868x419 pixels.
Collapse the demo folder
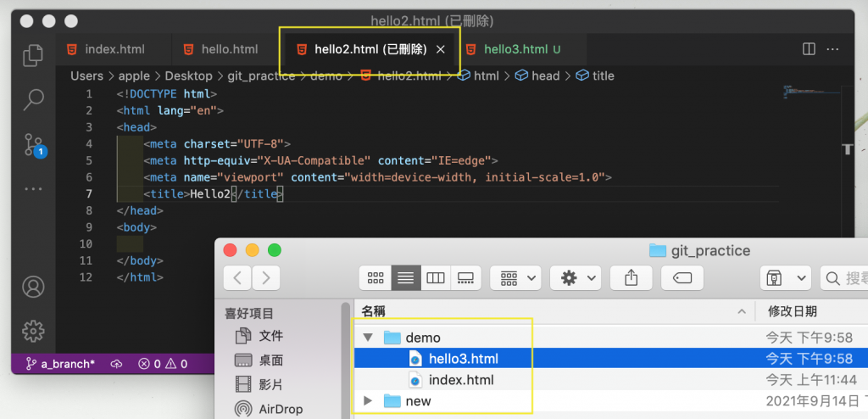[x=368, y=338]
